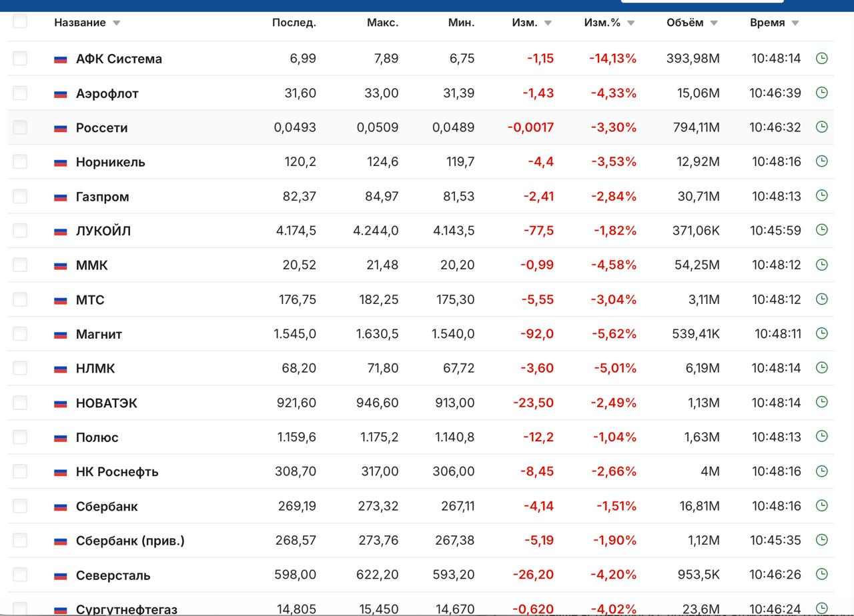854x616 pixels.
Task: Select the checkbox for НЛМК
Action: (x=20, y=368)
